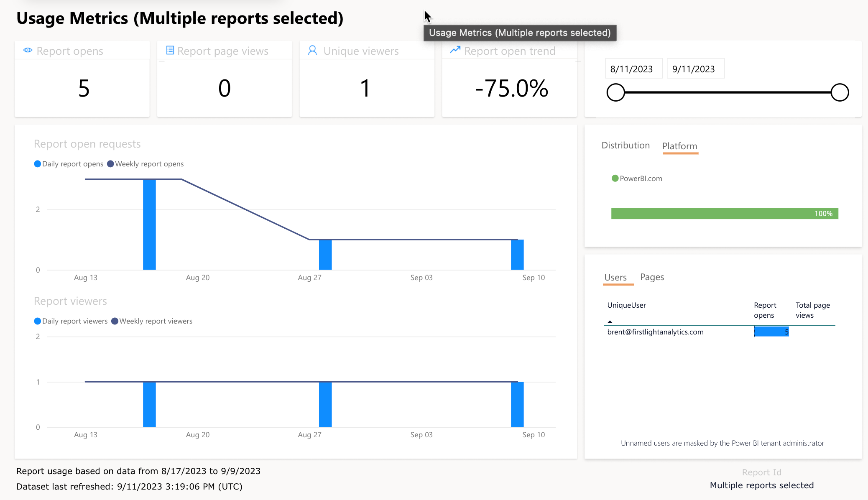Click the Report opens eye icon
Screen dimensions: 868x500
coord(28,50)
